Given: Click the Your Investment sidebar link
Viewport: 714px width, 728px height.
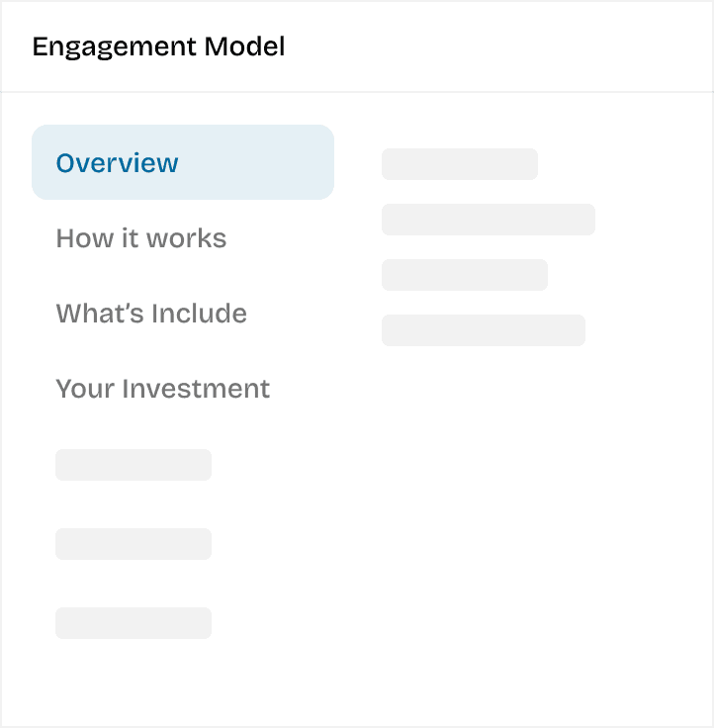Looking at the screenshot, I should [x=162, y=389].
